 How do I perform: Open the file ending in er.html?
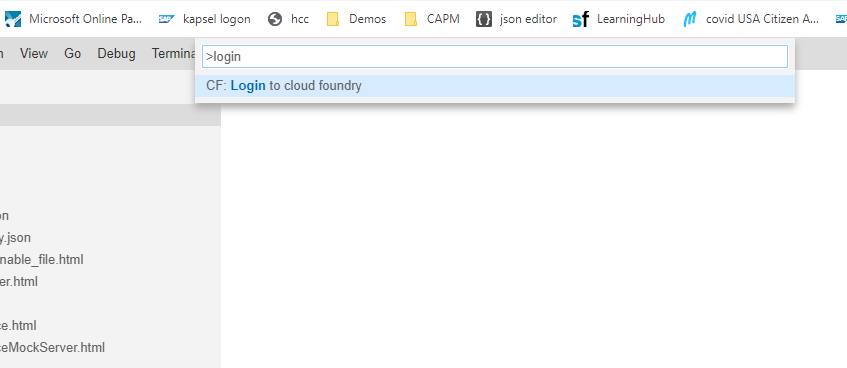[x=19, y=282]
